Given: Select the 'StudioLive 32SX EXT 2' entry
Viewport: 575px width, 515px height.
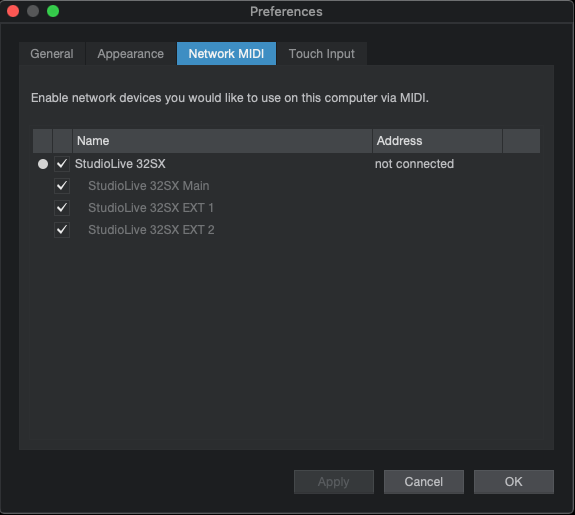Looking at the screenshot, I should click(x=151, y=230).
